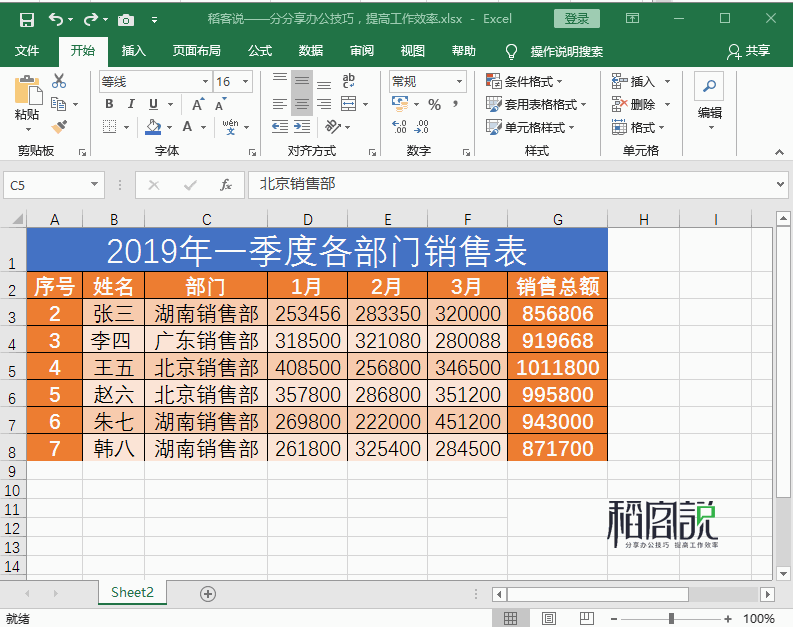Image resolution: width=793 pixels, height=627 pixels.
Task: Pick fill color with paint bucket
Action: [x=153, y=126]
